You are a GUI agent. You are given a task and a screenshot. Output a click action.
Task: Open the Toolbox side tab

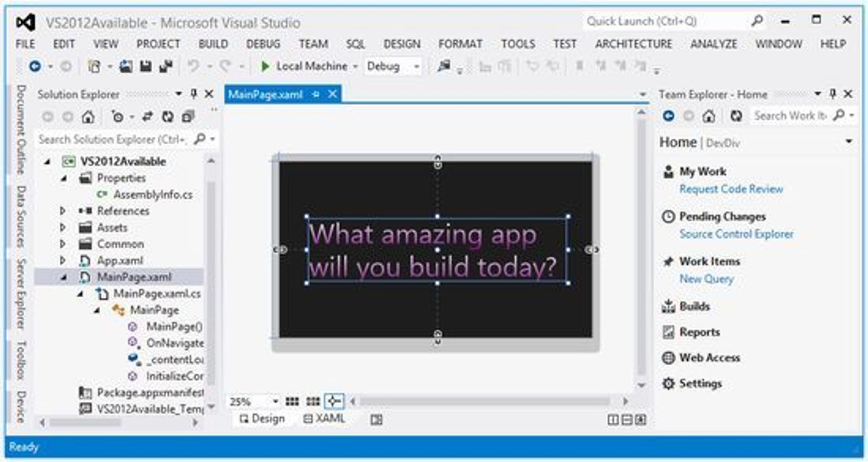pos(21,360)
